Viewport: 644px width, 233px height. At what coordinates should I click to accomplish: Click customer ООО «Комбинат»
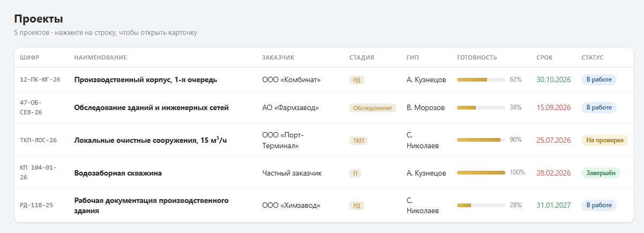(291, 79)
